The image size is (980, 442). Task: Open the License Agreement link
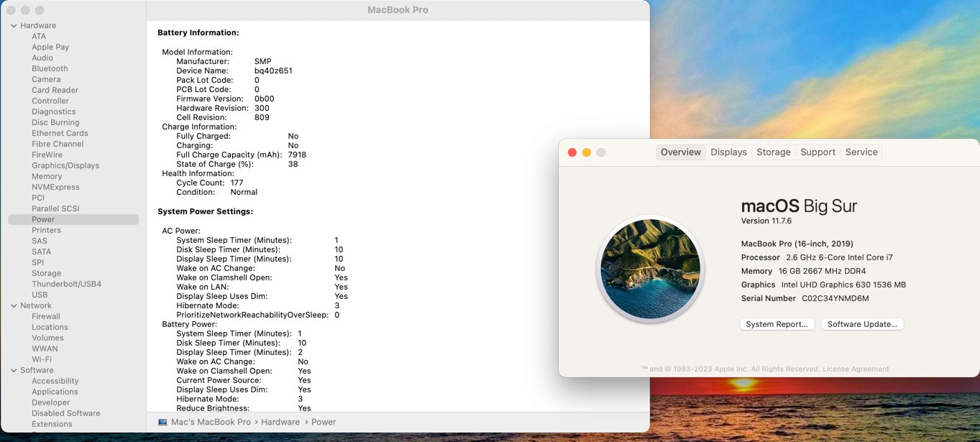pos(856,369)
